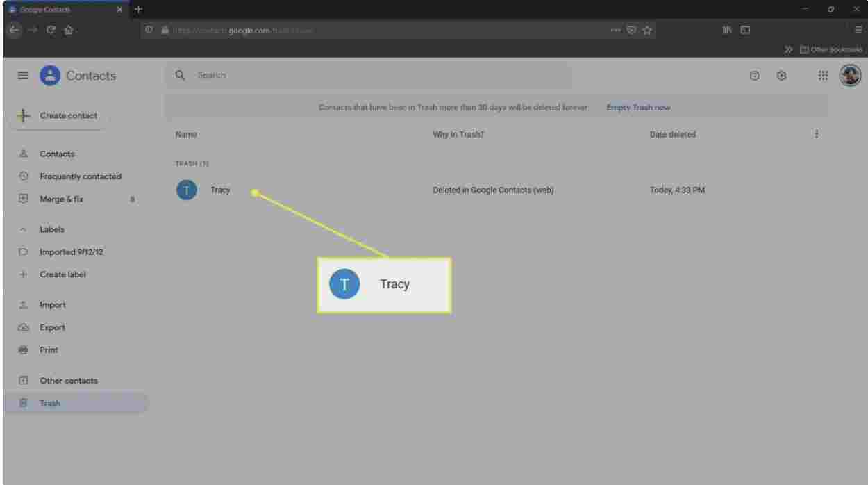Viewport: 868px width, 485px height.
Task: Click 'Deleted in Google Contacts (web)' text
Action: [493, 190]
